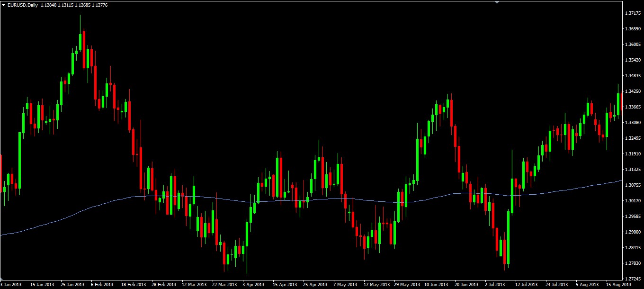The height and width of the screenshot is (289, 644).
Task: Click the chart shift marker triangle
Action: pos(497,2)
